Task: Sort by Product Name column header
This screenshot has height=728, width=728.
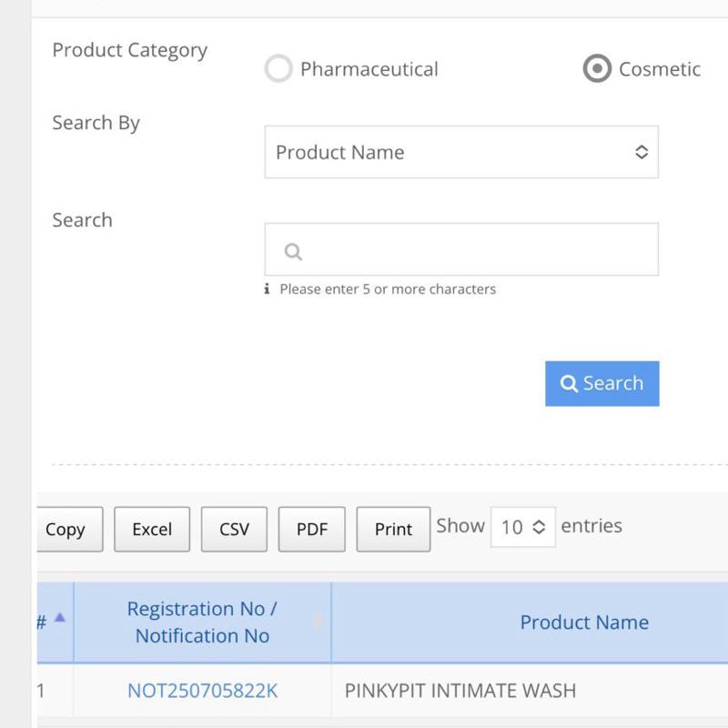Action: tap(584, 622)
